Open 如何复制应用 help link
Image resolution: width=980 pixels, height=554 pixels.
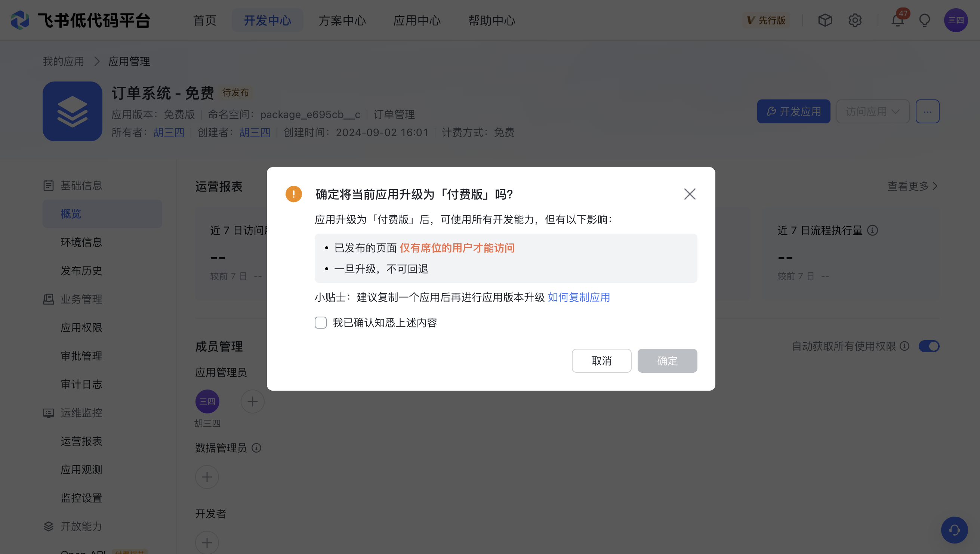[x=579, y=297]
